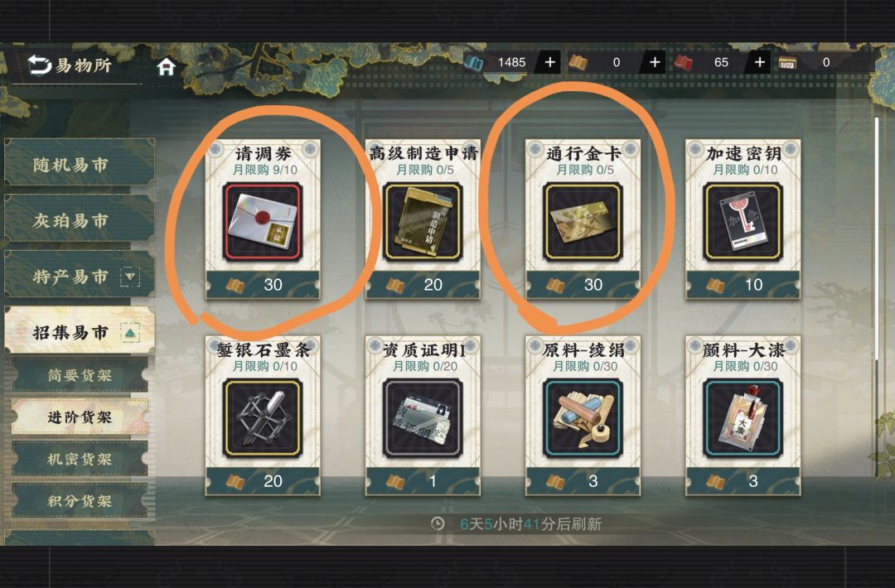The width and height of the screenshot is (895, 588).
Task: Select the 高级制造申请 item card
Action: pos(423,219)
